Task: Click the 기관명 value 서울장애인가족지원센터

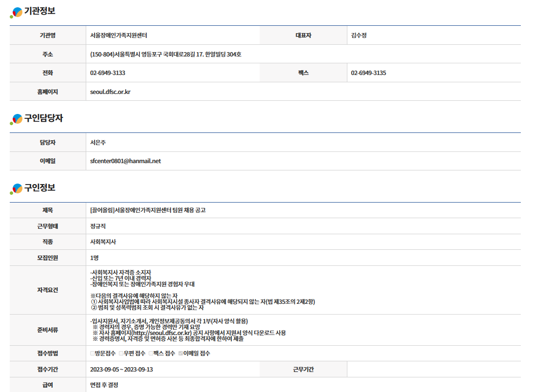Action: point(118,36)
